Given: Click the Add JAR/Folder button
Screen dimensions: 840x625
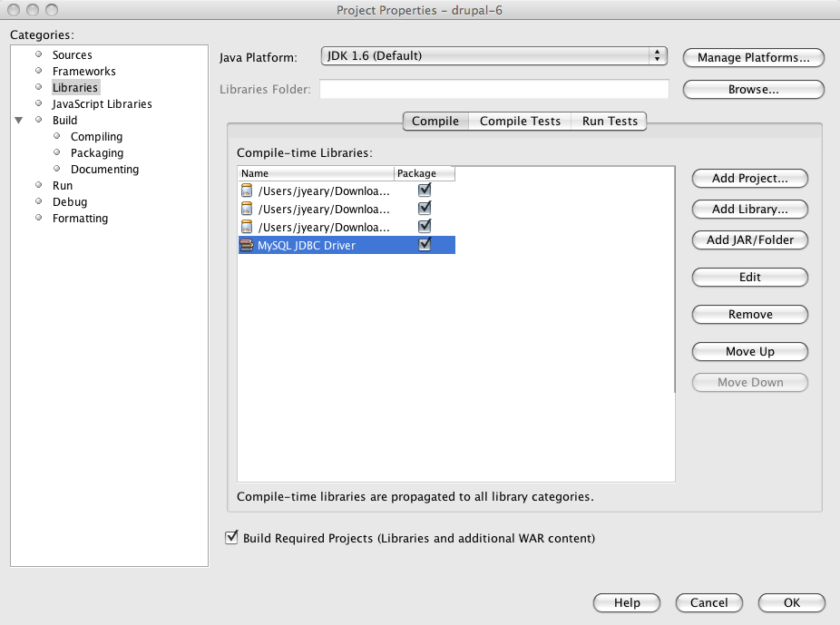Looking at the screenshot, I should click(x=749, y=240).
